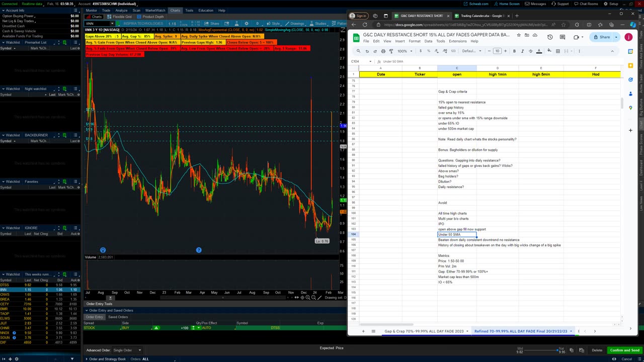Open the MarketWatch tab
The width and height of the screenshot is (644, 362).
pyautogui.click(x=155, y=10)
